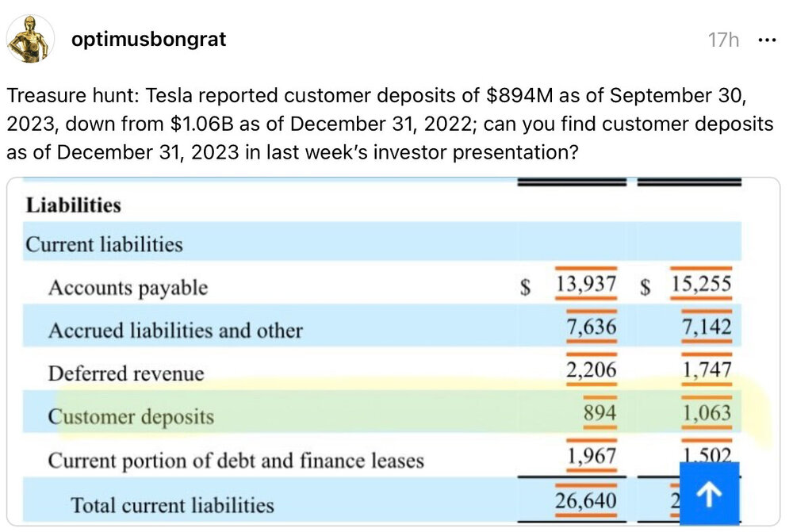793x532 pixels.
Task: Click the 894 customer deposits value
Action: pyautogui.click(x=600, y=413)
